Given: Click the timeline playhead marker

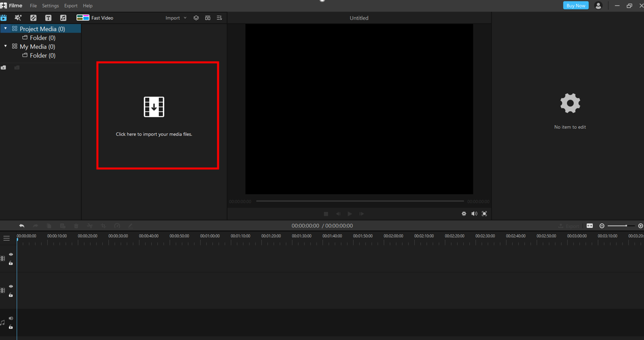Looking at the screenshot, I should [17, 240].
